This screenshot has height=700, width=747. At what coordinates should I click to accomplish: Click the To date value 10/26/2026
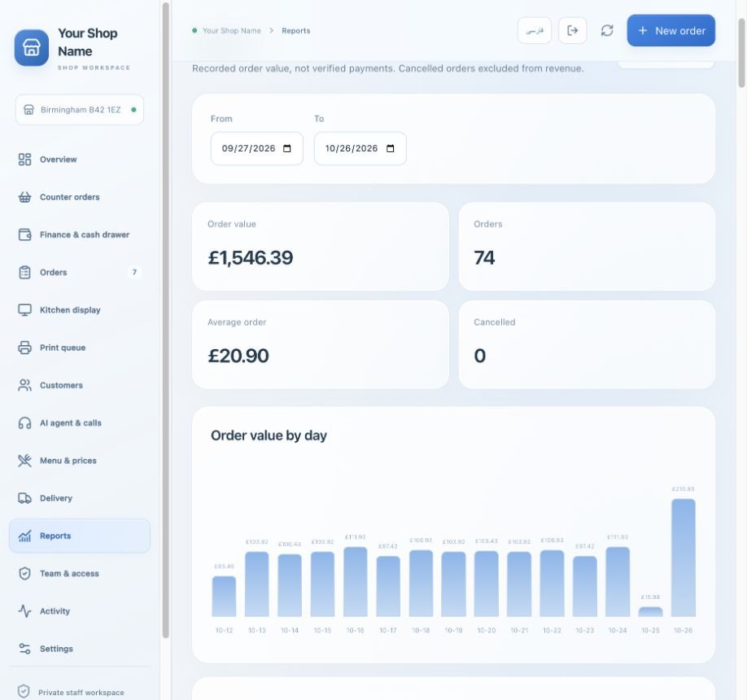tap(351, 149)
